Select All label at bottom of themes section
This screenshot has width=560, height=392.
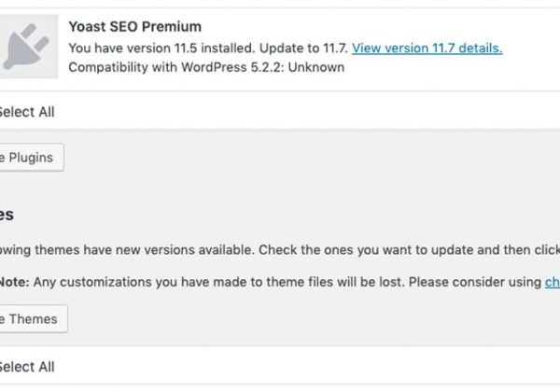27,367
